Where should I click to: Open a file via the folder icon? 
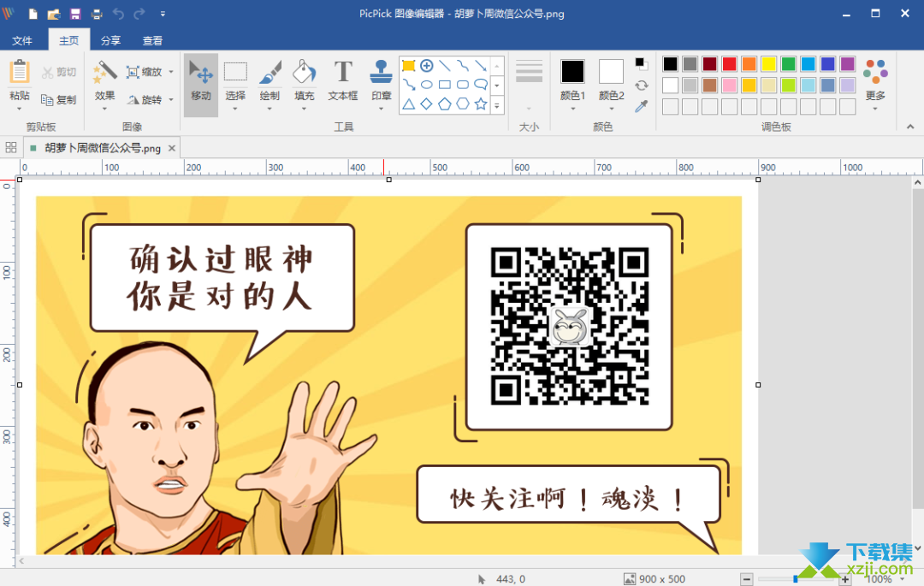coord(54,14)
